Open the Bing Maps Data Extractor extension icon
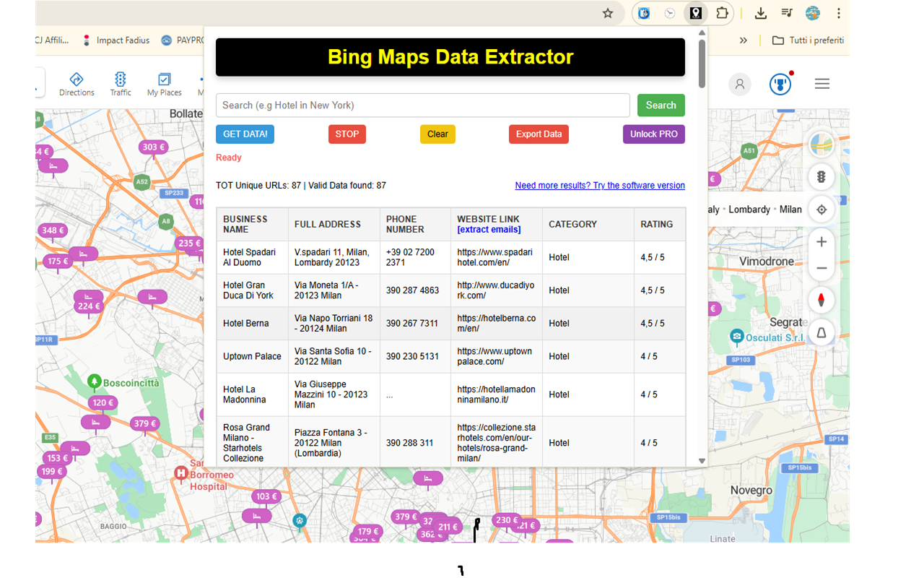Screen dimensions: 924x578 coord(695,13)
